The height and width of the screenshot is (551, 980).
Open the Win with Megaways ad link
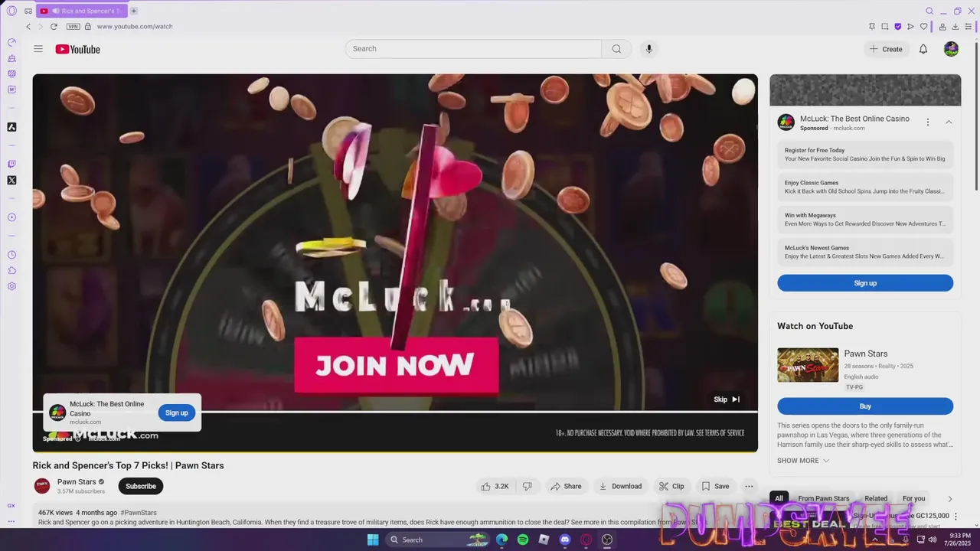pos(865,220)
